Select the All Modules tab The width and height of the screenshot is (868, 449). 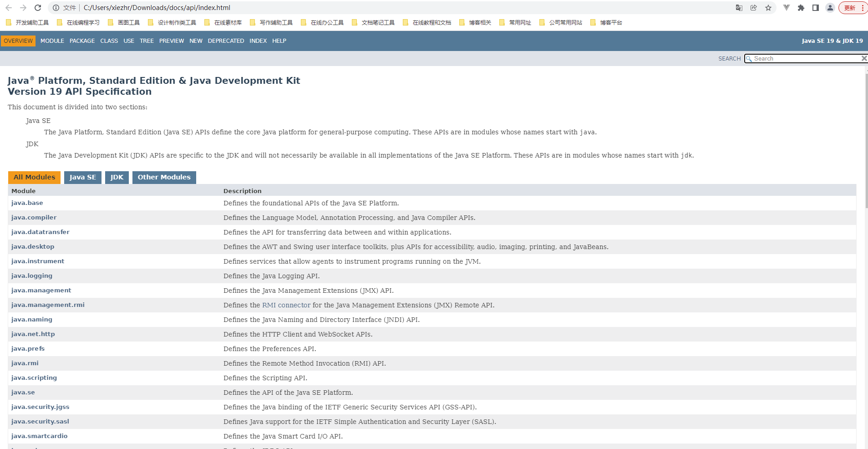34,178
